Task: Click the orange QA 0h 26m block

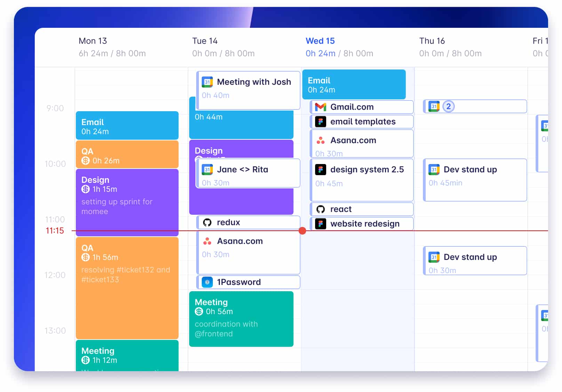Action: 127,155
